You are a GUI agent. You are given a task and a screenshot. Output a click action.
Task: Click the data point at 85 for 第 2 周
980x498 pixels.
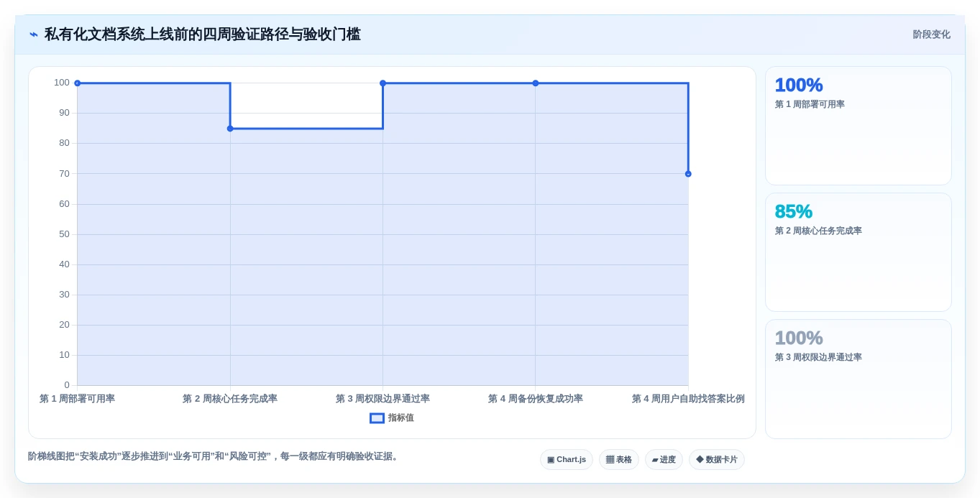coord(230,129)
